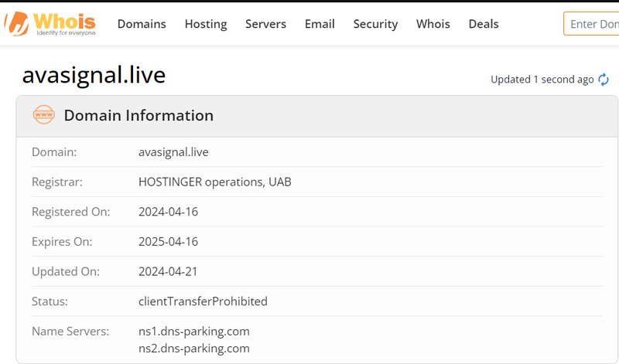
Task: Click the blue refresh icon
Action: 604,80
